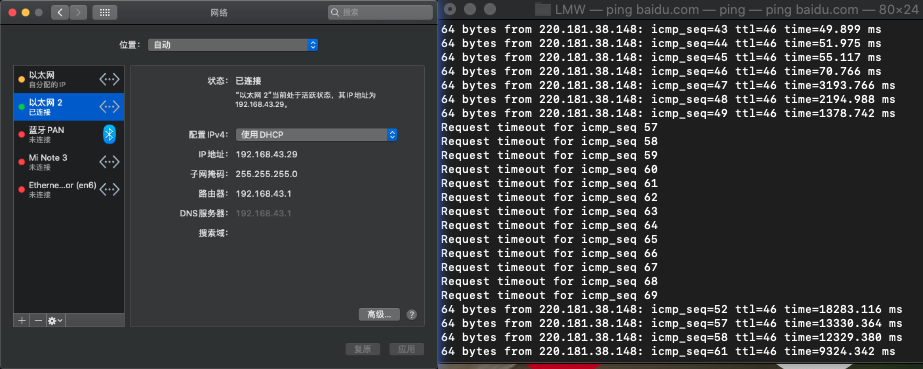The image size is (923, 369).
Task: Click terminal line icmp_seq=52 time=18283.116 ms
Action: coord(672,309)
